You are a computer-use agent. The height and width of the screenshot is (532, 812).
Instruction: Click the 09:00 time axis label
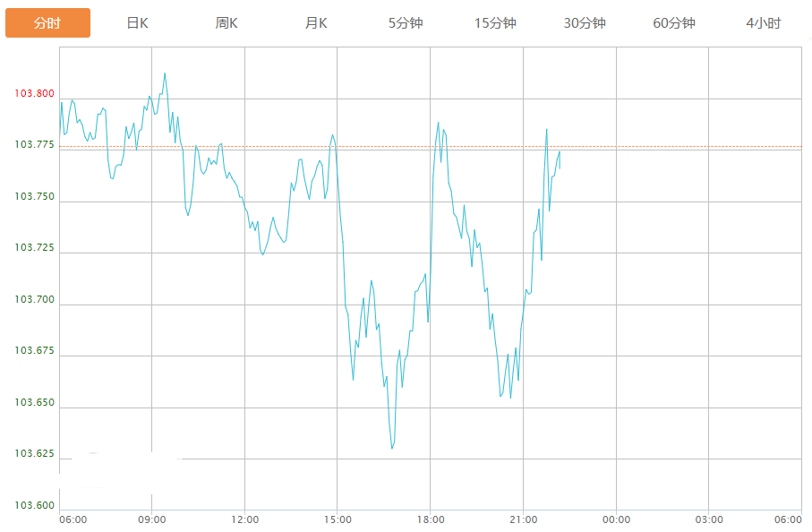152,519
